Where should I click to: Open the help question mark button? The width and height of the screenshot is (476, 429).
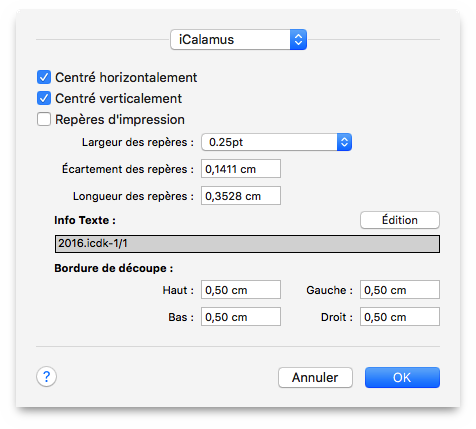click(x=46, y=377)
